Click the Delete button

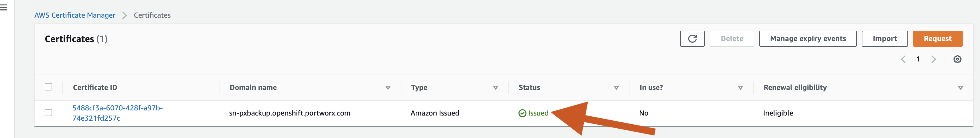[x=731, y=39]
